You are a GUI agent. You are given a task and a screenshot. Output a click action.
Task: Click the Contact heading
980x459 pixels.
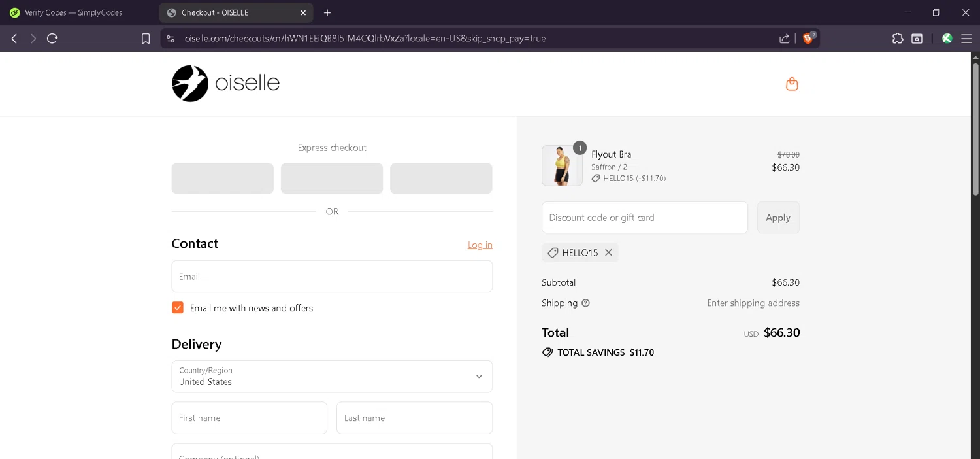[x=195, y=244]
